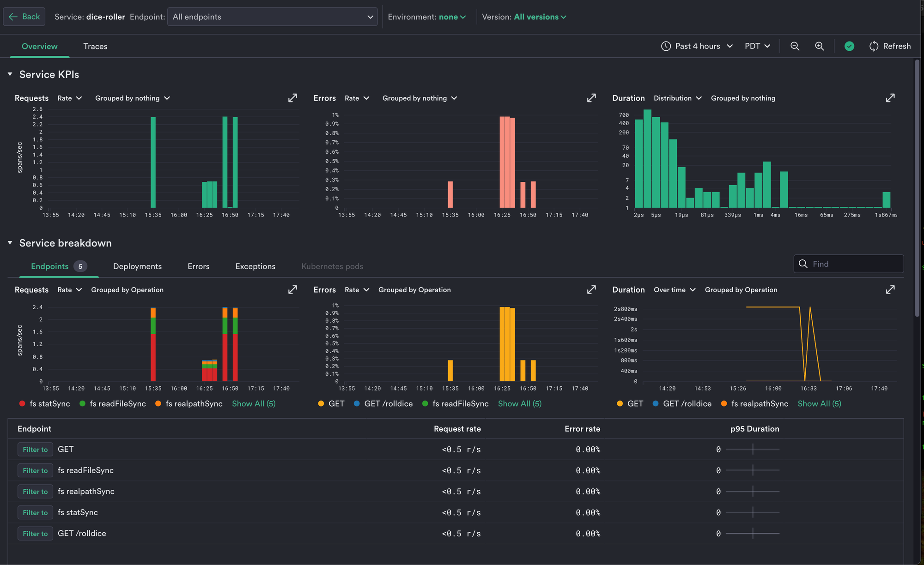Click 'Show All (5)' under Requests chart

(254, 403)
